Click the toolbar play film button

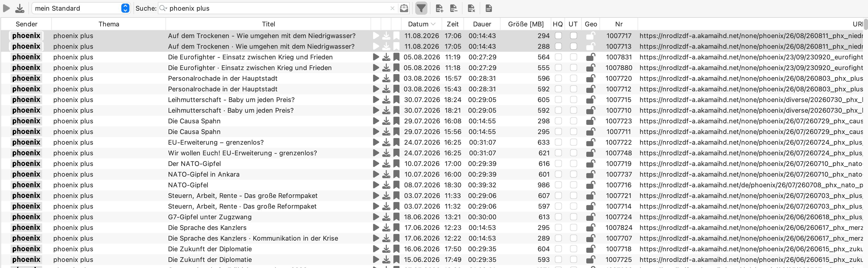point(6,8)
